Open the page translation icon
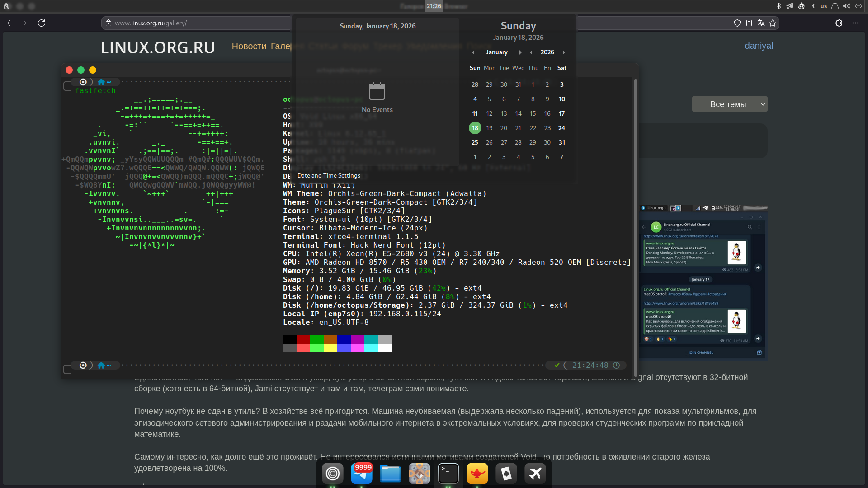The image size is (868, 488). click(x=761, y=23)
